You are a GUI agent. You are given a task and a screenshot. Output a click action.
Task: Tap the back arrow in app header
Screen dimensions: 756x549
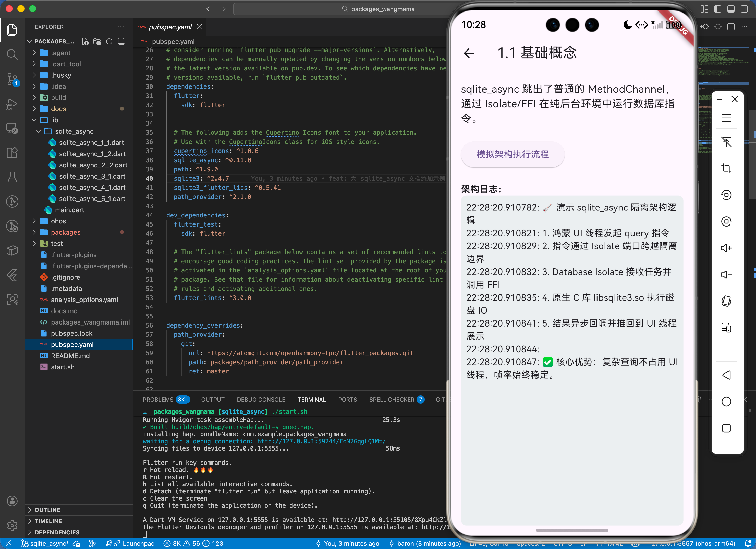pos(469,53)
